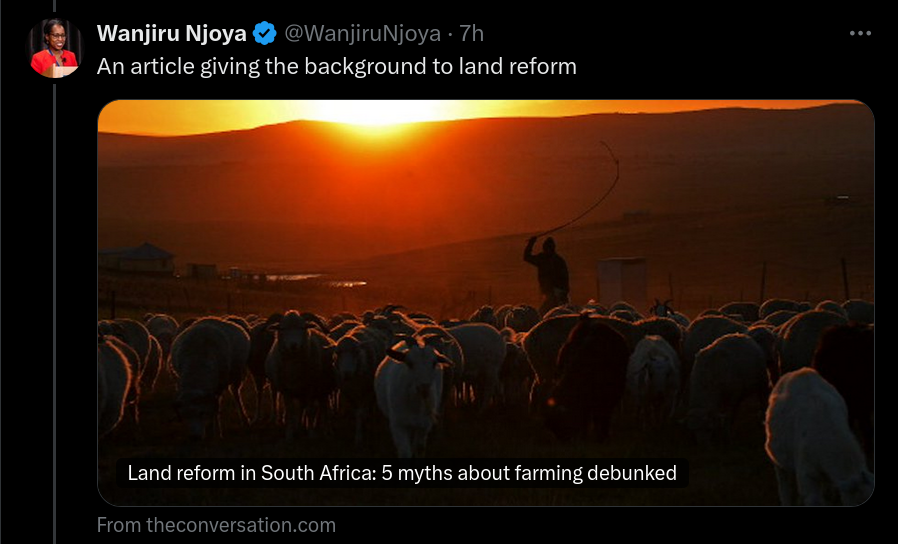
Task: Click the display name Wanjiru Njoya
Action: click(x=171, y=33)
